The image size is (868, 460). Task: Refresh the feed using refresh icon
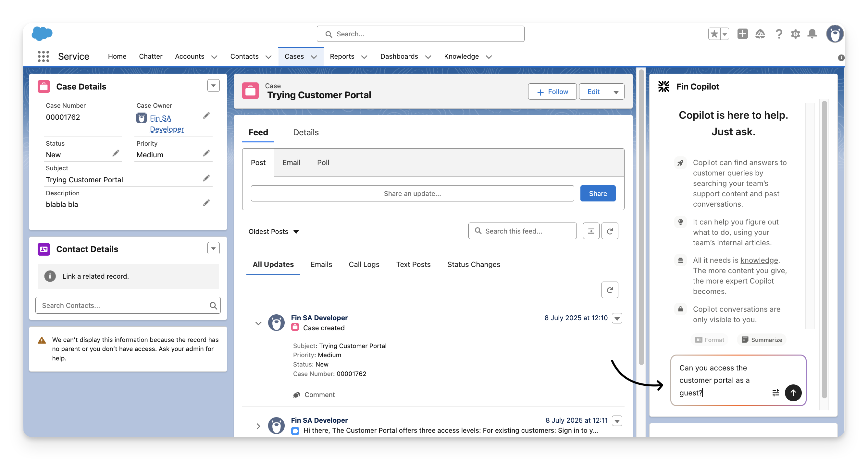coord(610,231)
